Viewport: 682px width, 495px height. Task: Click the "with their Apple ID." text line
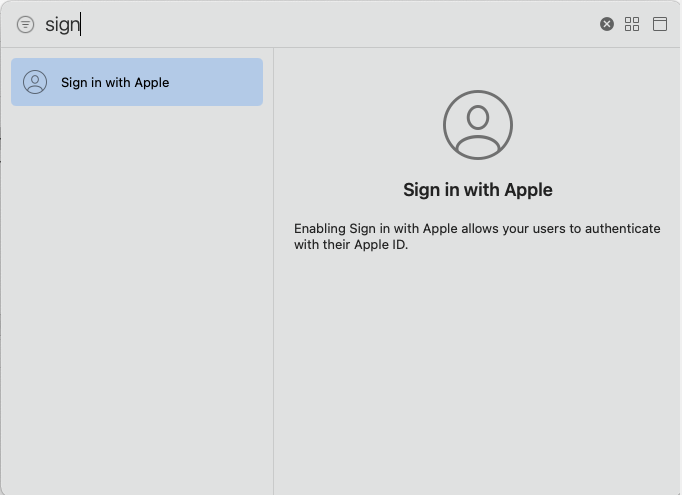coord(351,244)
